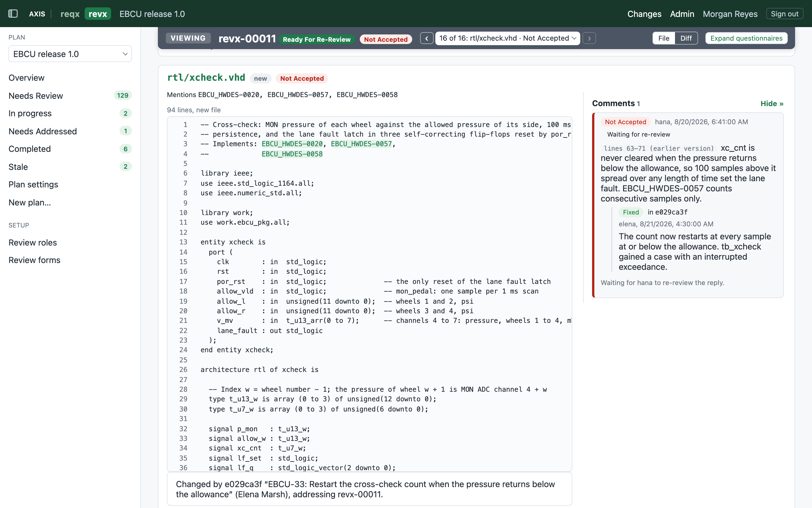
Task: Open Completed list
Action: pos(30,149)
